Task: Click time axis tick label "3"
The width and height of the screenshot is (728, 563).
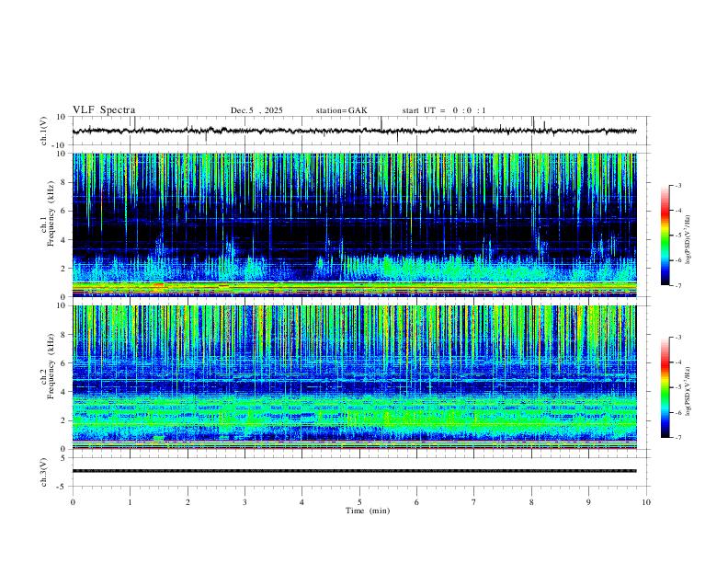Action: click(245, 502)
